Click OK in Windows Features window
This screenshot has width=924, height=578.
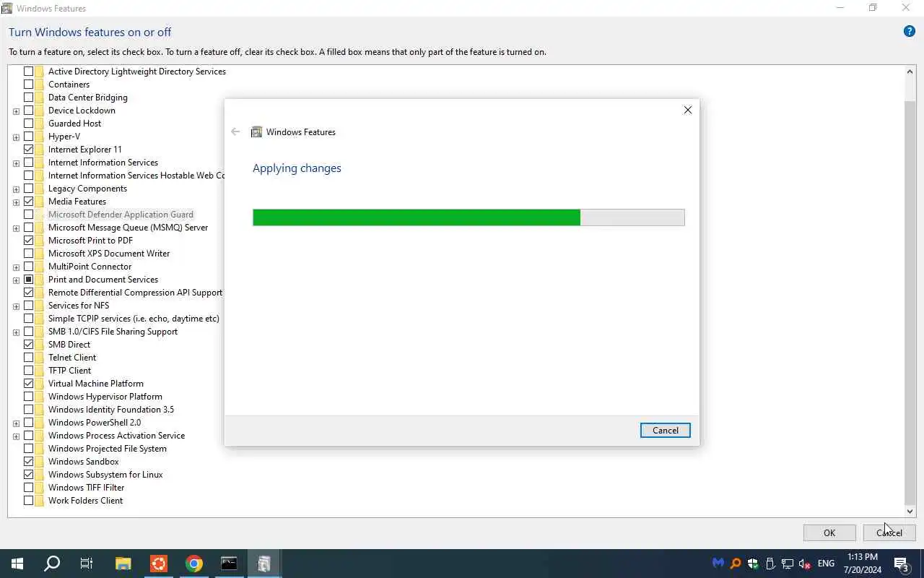[x=829, y=532]
